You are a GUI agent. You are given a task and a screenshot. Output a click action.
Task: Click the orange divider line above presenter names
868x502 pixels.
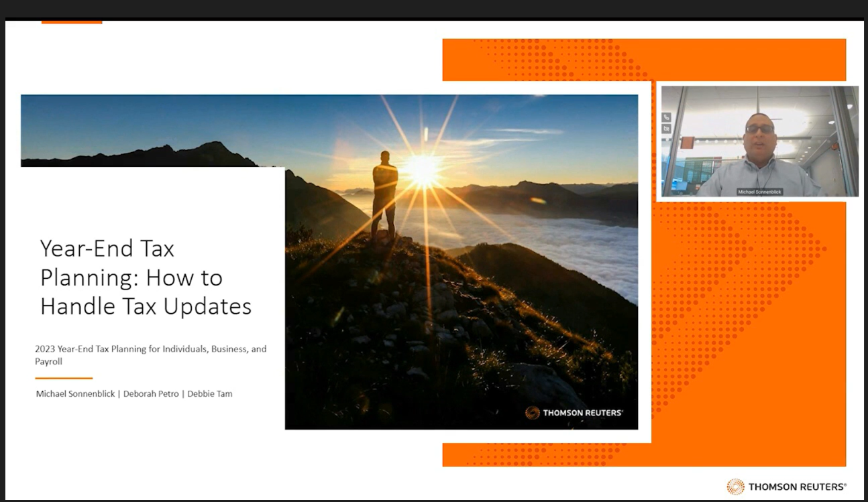tap(64, 379)
